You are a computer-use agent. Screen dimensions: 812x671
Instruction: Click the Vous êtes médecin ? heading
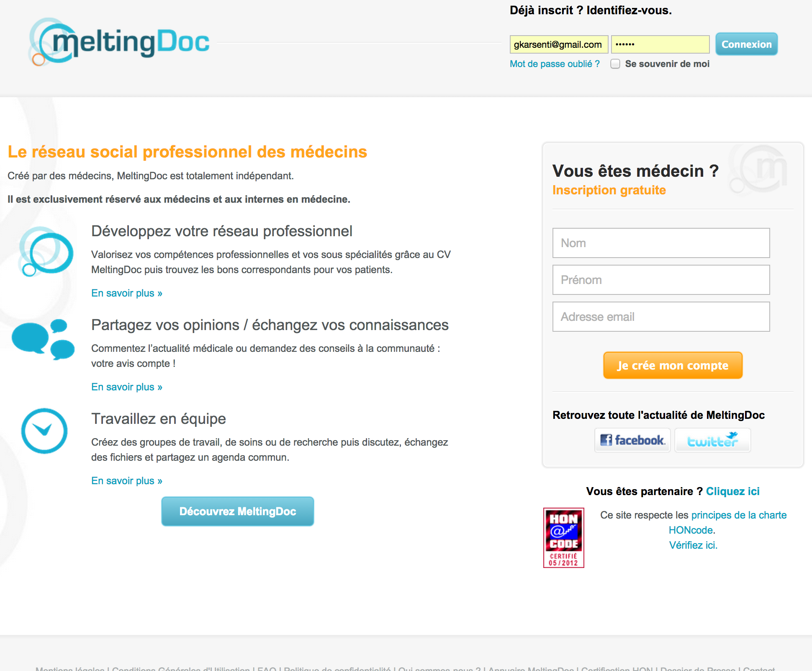point(635,171)
